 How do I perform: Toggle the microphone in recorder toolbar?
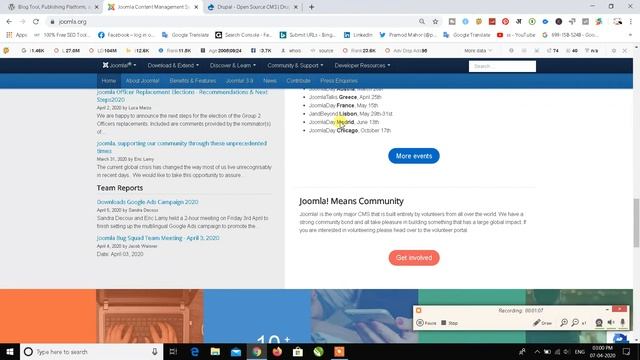(x=622, y=322)
